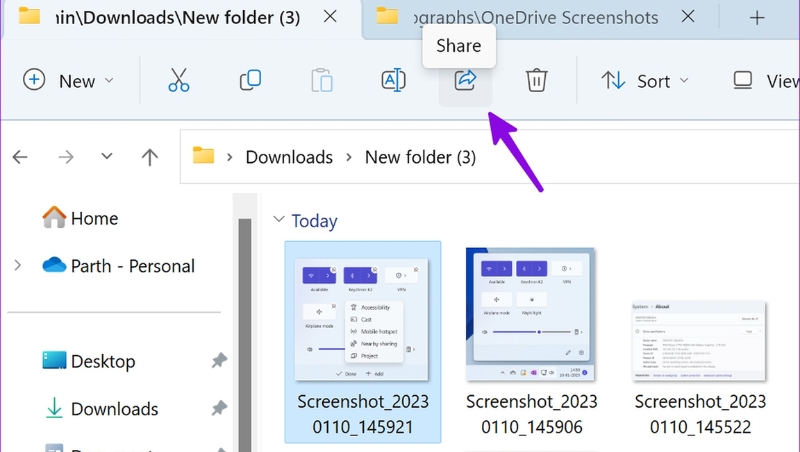Viewport: 800px width, 452px height.
Task: Click file name Screenshot_20230110_145522
Action: 701,414
